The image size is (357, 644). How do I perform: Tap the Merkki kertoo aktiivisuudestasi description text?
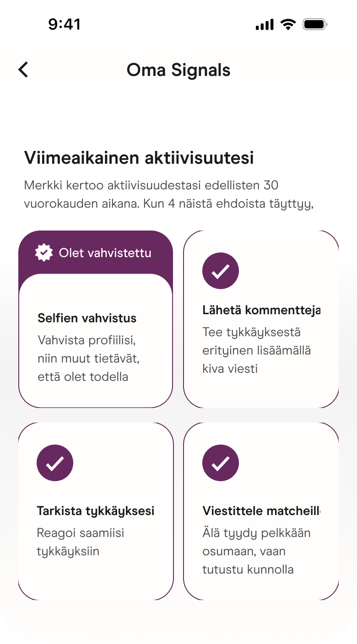(x=169, y=194)
